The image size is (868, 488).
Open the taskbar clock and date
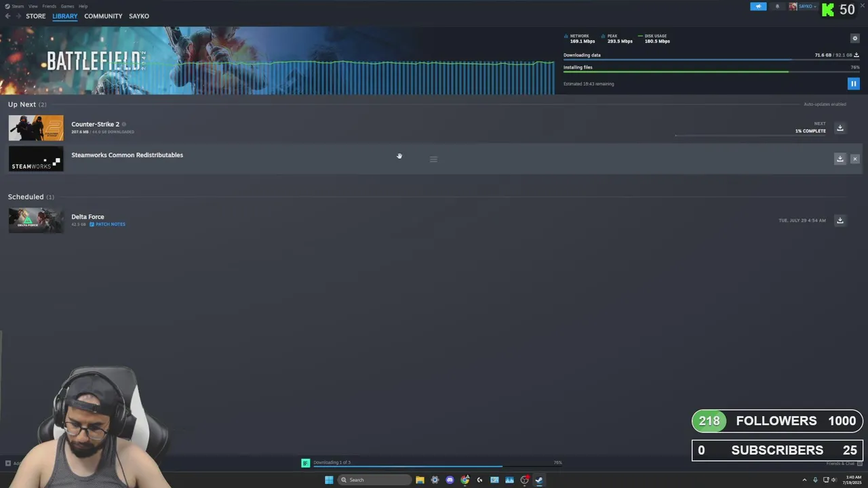852,480
